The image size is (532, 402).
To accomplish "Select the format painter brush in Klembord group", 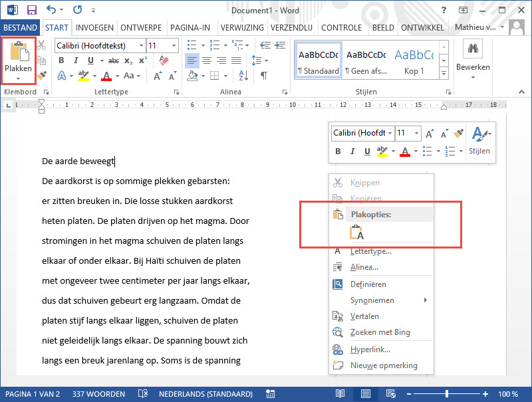I will pyautogui.click(x=42, y=75).
